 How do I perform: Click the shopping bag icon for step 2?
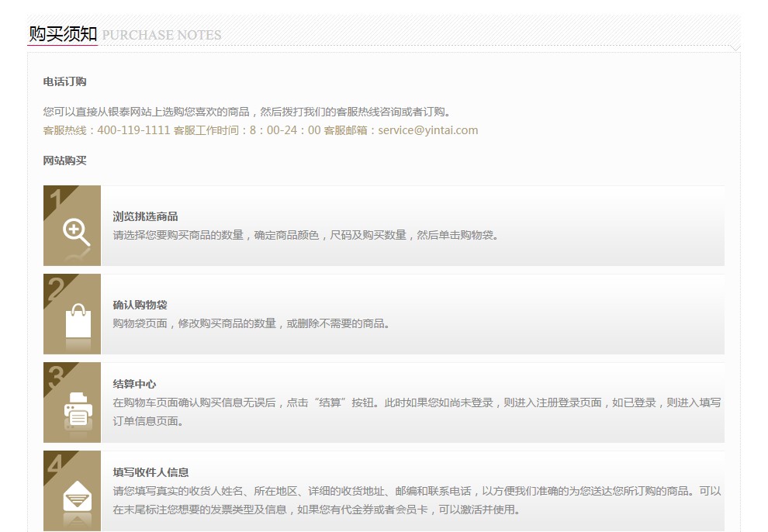(78, 320)
